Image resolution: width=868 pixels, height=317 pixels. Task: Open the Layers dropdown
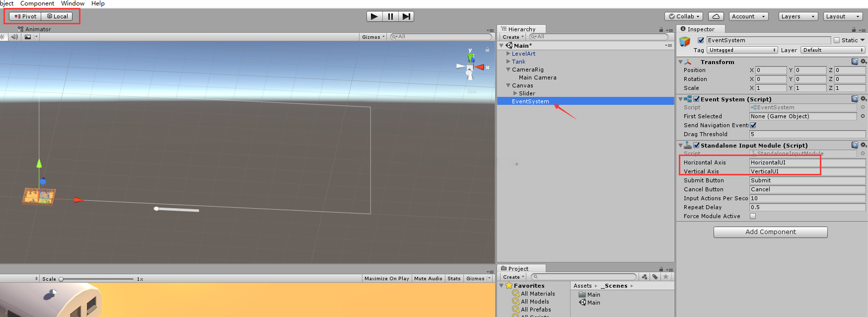pyautogui.click(x=798, y=16)
